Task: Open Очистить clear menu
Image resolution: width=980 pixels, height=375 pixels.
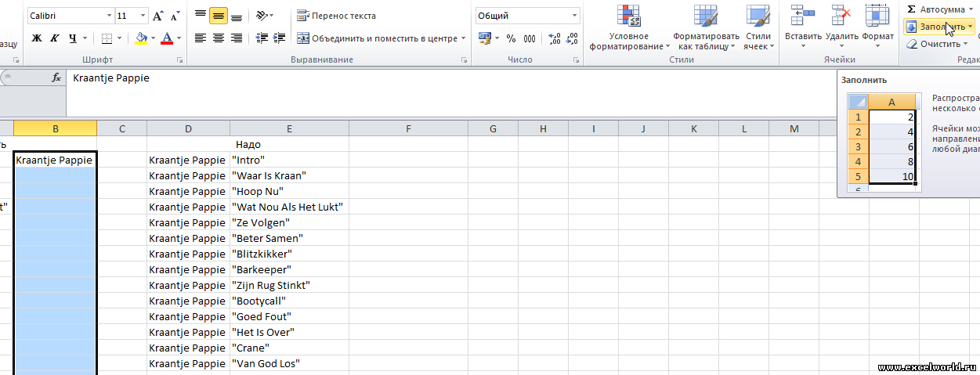Action: 936,44
